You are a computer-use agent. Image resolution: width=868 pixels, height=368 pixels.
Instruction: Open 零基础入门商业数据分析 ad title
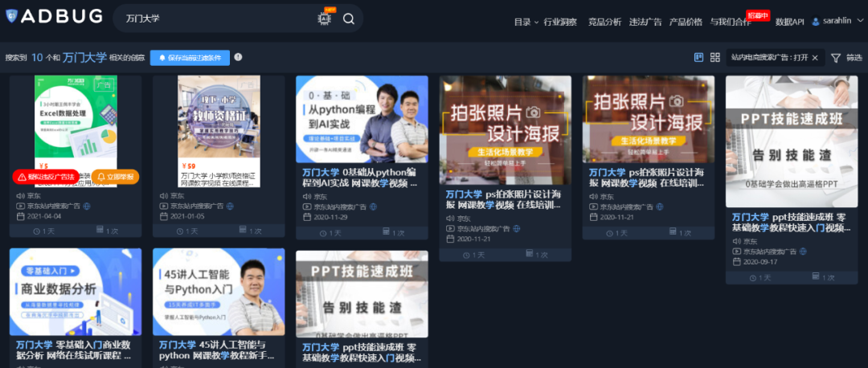point(73,350)
